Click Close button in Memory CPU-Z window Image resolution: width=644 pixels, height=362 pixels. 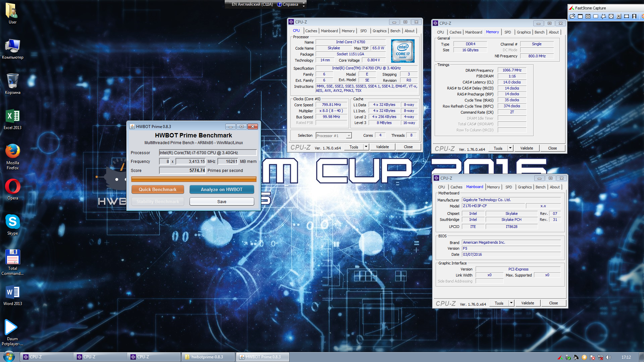tap(552, 148)
